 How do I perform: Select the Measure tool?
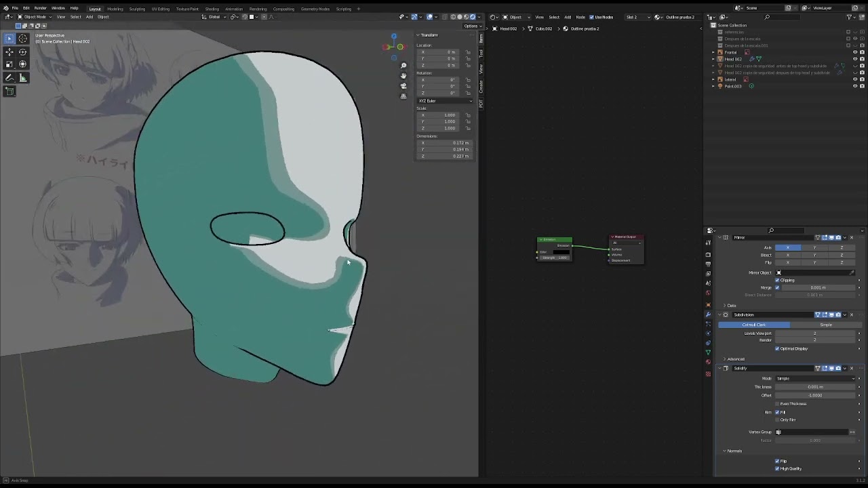pyautogui.click(x=22, y=78)
